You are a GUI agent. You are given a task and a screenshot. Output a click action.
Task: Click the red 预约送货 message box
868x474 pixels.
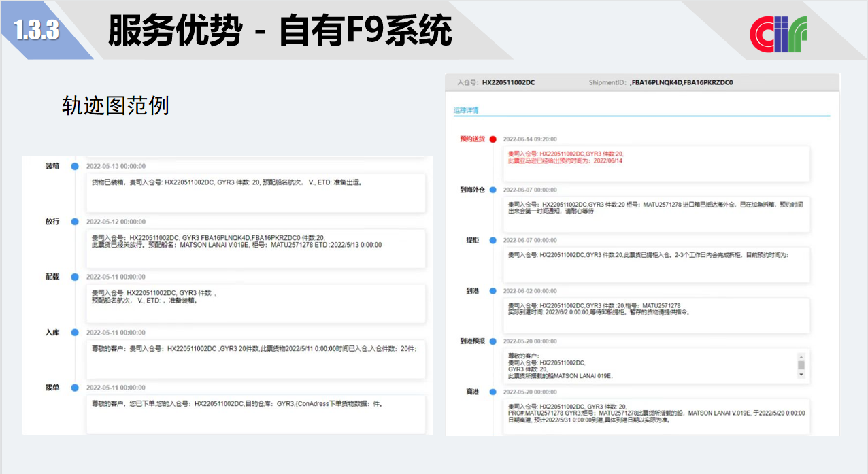(656, 163)
